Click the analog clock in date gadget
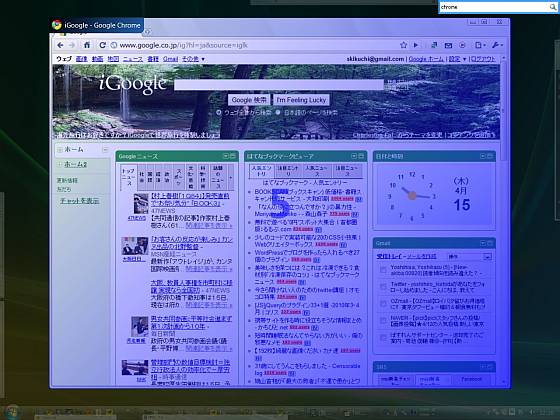 [x=412, y=195]
